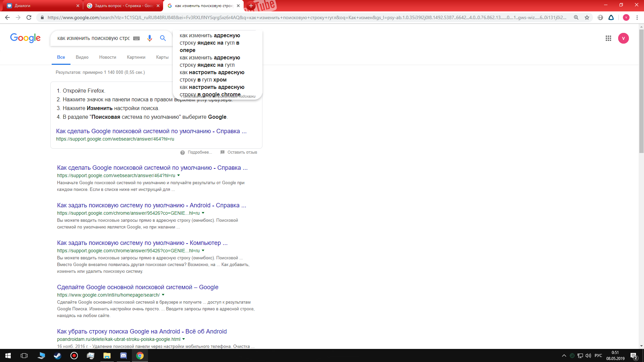Start voice search with microphone icon
Image resolution: width=644 pixels, height=362 pixels.
(x=150, y=38)
